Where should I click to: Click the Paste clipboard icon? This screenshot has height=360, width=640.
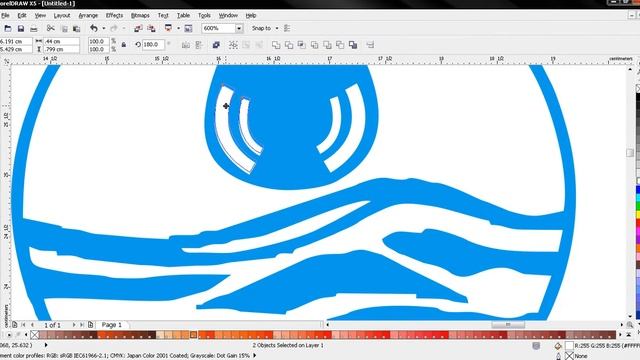tap(76, 29)
